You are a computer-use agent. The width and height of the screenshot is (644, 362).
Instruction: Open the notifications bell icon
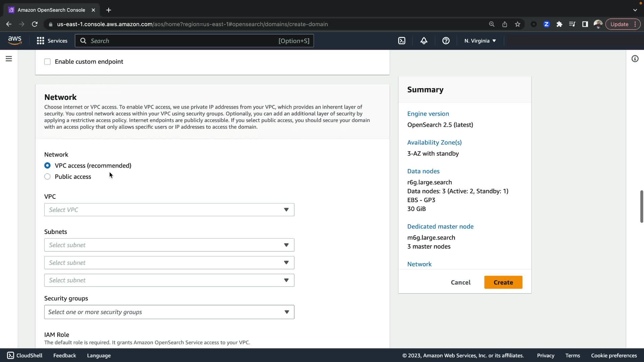pos(424,41)
